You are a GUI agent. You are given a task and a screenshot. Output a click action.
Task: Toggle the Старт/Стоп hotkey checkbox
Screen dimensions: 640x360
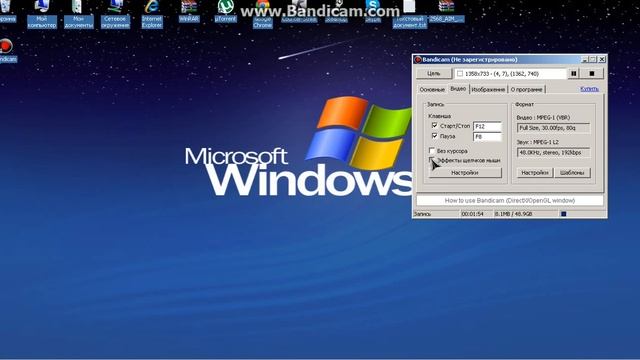pos(434,126)
